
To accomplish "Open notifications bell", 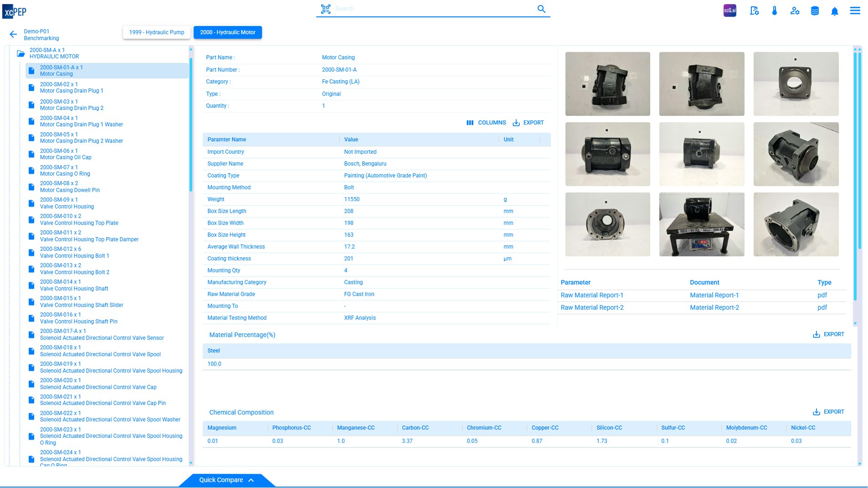I will (x=834, y=11).
